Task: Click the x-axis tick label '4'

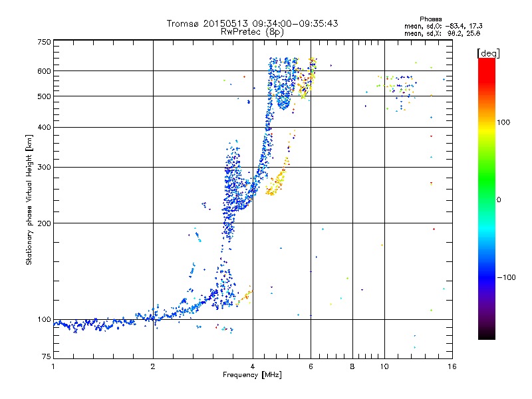Action: click(253, 366)
